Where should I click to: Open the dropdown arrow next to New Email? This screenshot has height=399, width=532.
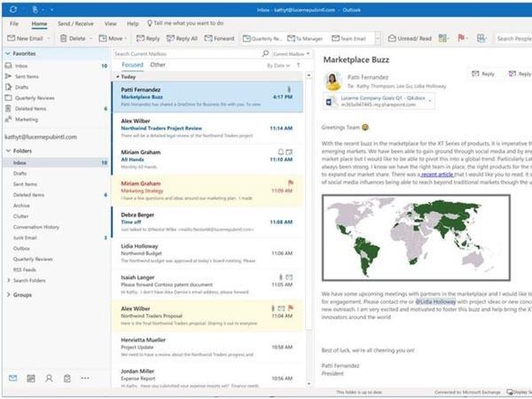coord(49,38)
